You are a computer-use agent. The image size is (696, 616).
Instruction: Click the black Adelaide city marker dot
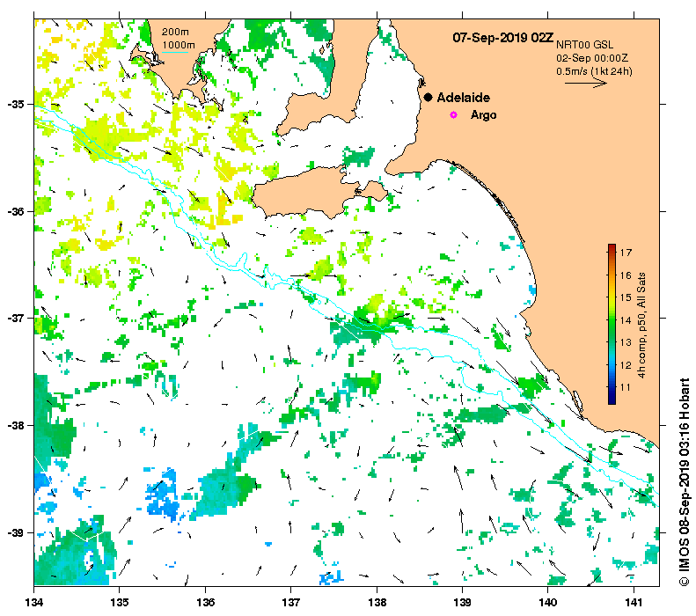(x=428, y=97)
